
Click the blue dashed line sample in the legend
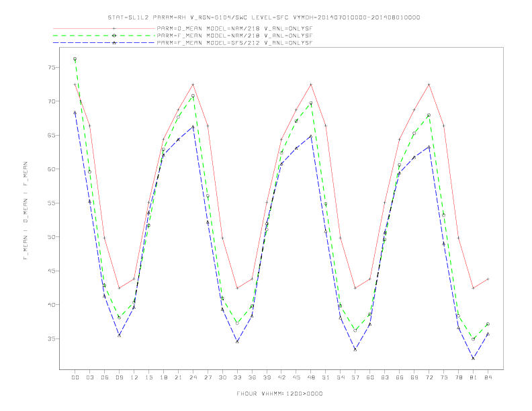coord(104,43)
